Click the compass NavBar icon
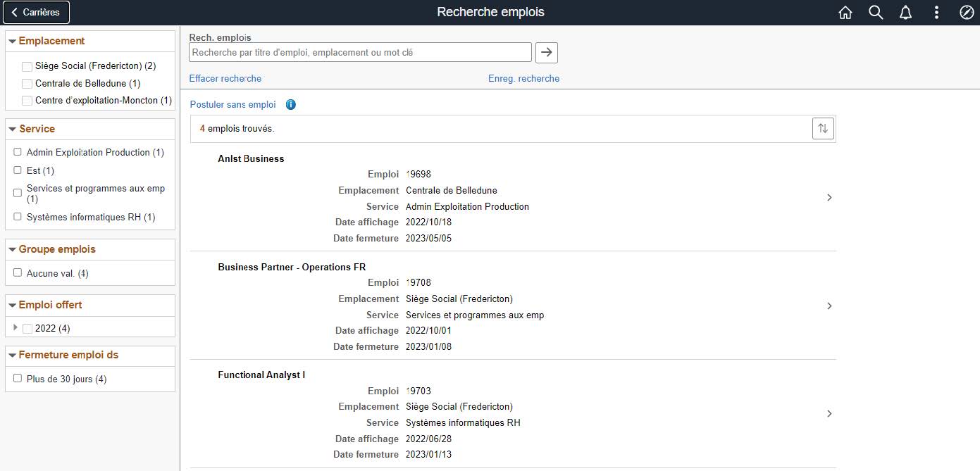The height and width of the screenshot is (471, 980). tap(967, 13)
